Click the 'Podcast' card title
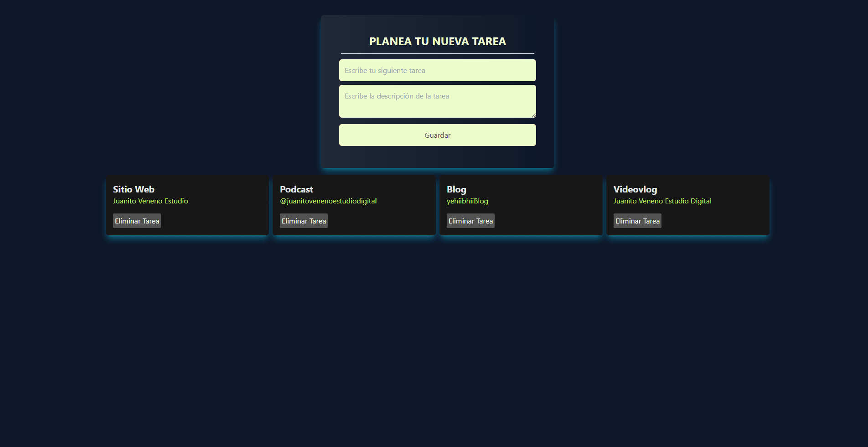The image size is (868, 447). (x=296, y=189)
